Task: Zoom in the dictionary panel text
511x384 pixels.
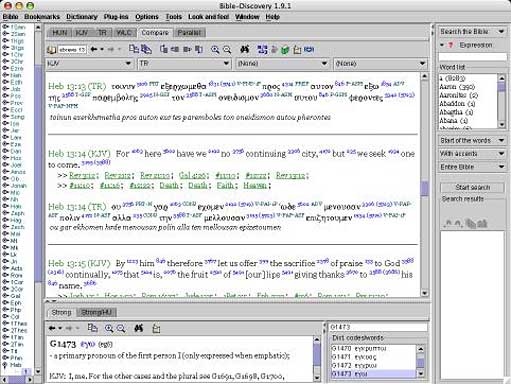Action: pos(109,328)
